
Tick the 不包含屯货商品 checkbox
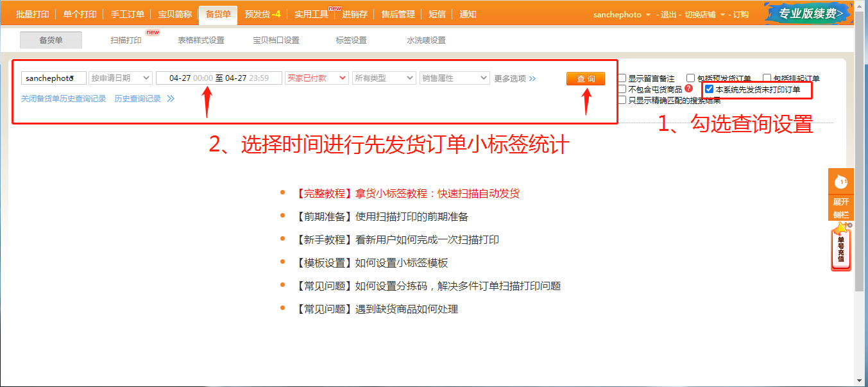click(x=622, y=89)
